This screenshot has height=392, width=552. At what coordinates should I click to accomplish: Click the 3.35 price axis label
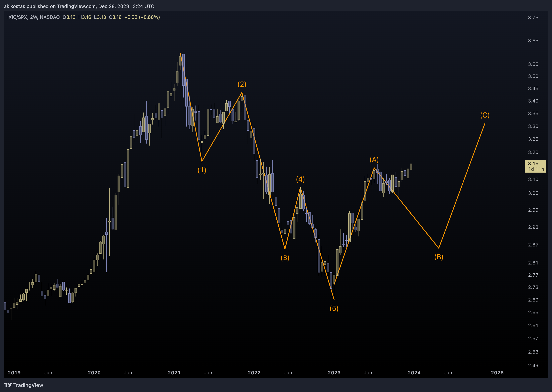click(533, 114)
